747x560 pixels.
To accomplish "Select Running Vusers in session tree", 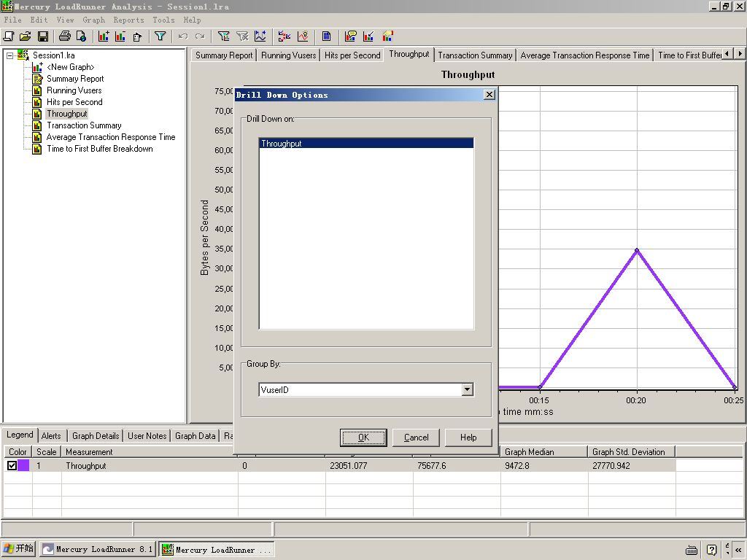I will coord(74,90).
